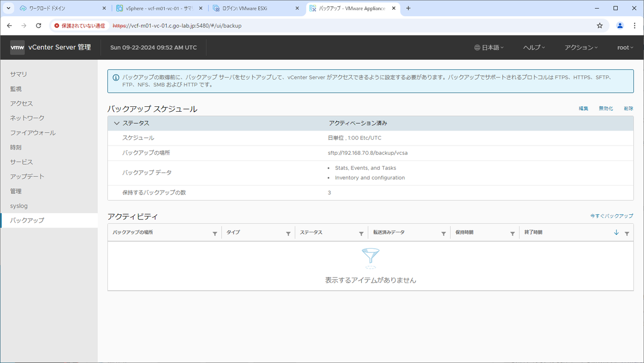
Task: Open filter for バックアップの場所 column
Action: [x=215, y=234]
